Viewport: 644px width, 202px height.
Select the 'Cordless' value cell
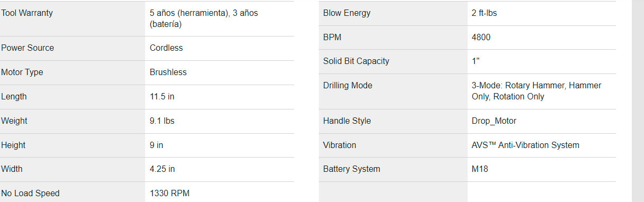220,48
